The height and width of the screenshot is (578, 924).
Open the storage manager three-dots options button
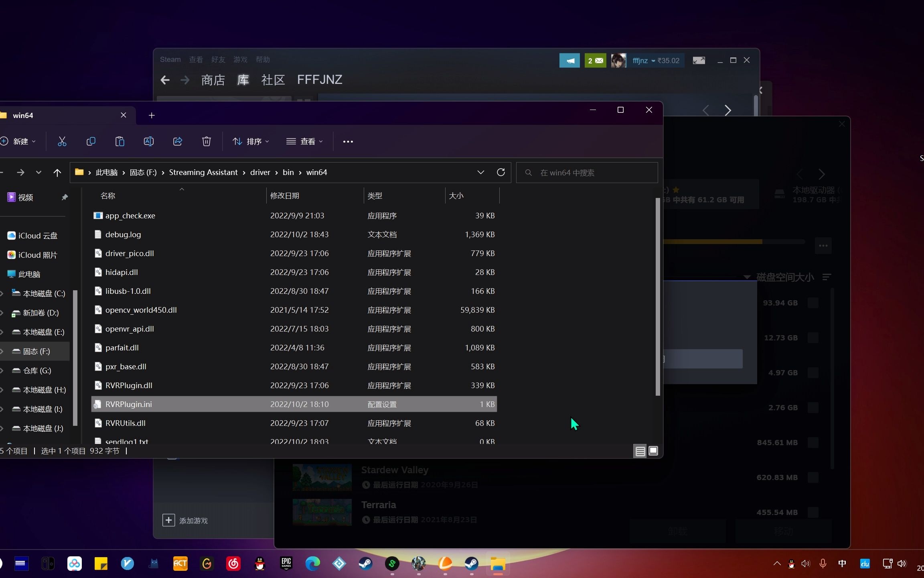pyautogui.click(x=823, y=246)
